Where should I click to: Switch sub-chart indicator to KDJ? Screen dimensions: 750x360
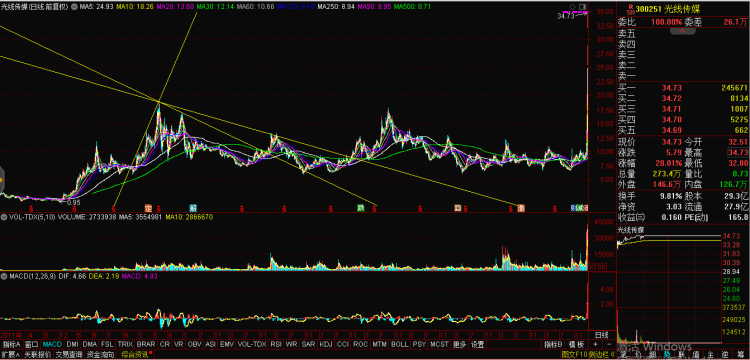click(x=326, y=344)
